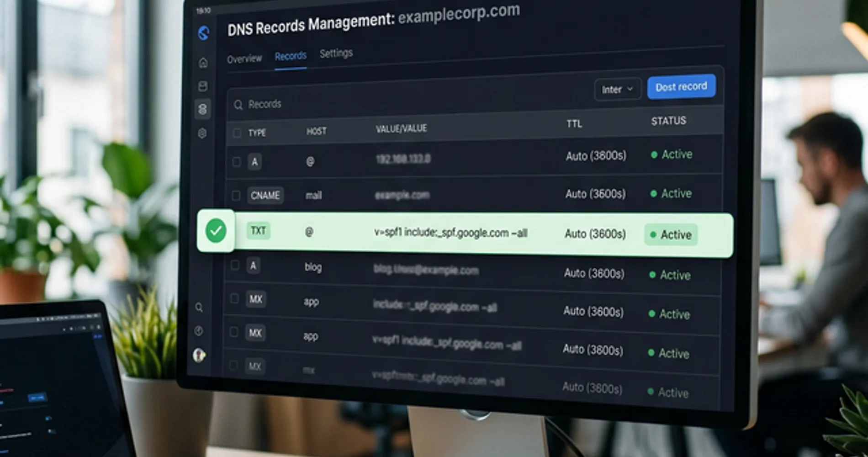Check the box for the CNAME mail record

click(x=236, y=196)
